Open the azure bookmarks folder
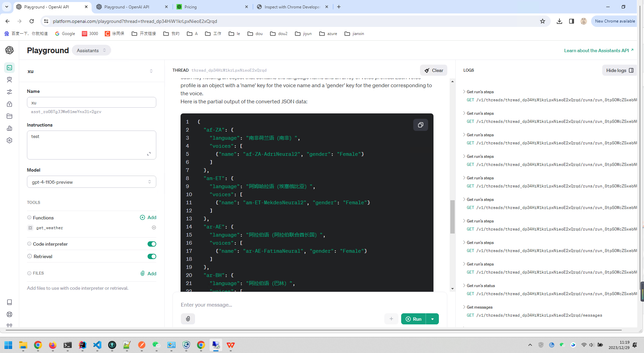The image size is (644, 353). point(328,34)
